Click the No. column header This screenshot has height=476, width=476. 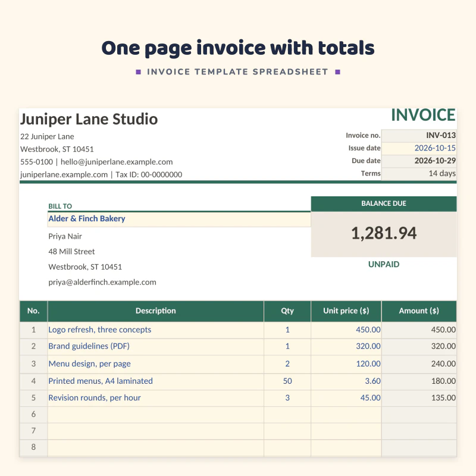point(33,311)
